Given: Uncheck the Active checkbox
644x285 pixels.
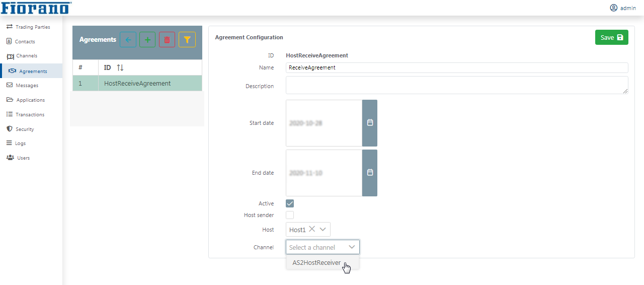Looking at the screenshot, I should [290, 203].
